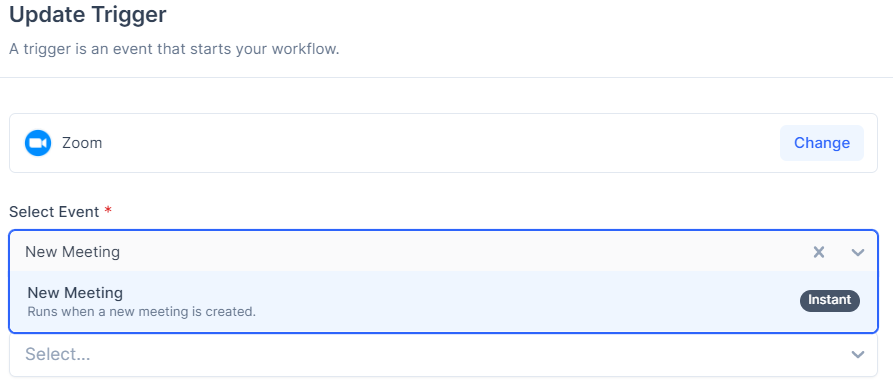Collapse the Select Event dropdown via its chevron
Screen dimensions: 893x388
pos(858,252)
